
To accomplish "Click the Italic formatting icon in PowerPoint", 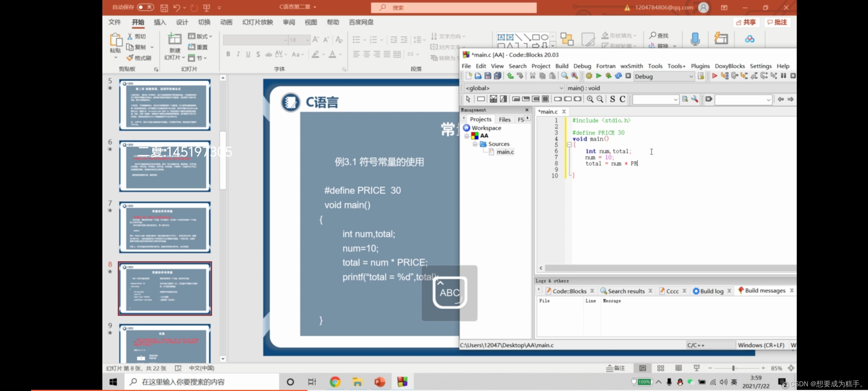I will 239,55.
